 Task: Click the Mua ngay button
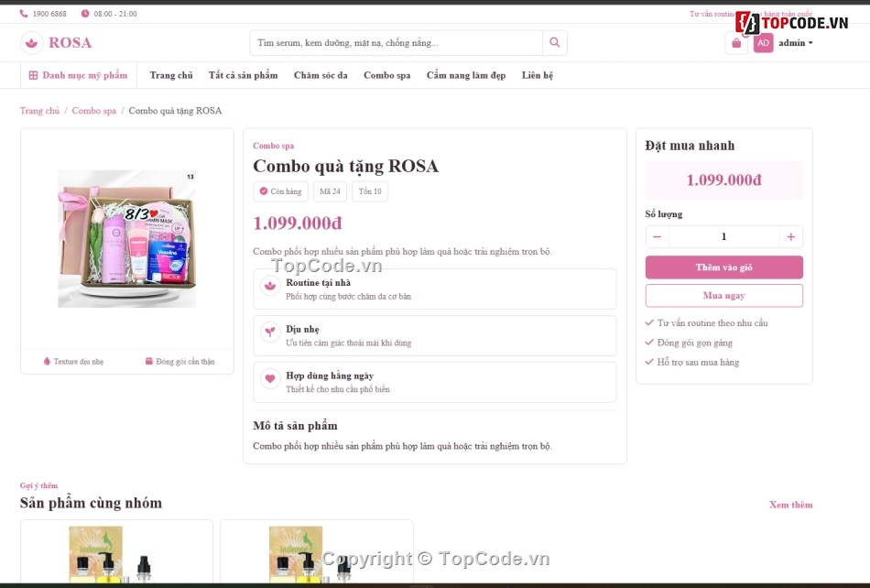pyautogui.click(x=724, y=296)
